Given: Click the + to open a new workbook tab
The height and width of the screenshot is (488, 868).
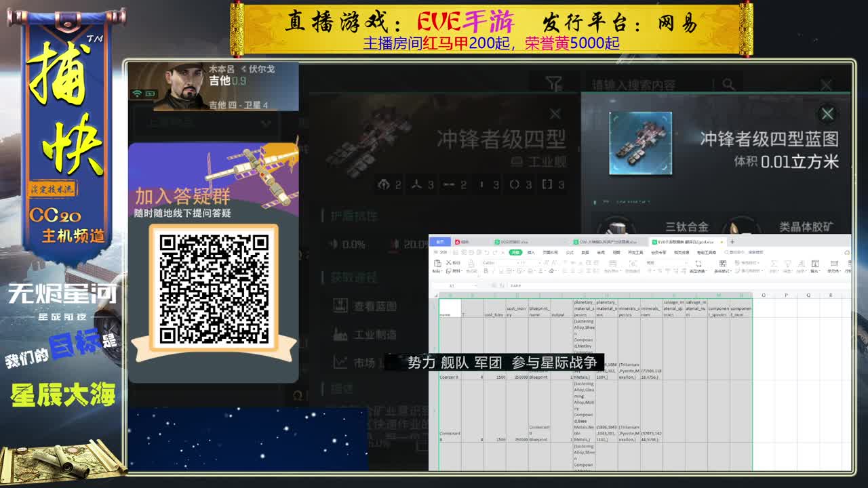Looking at the screenshot, I should click(731, 242).
